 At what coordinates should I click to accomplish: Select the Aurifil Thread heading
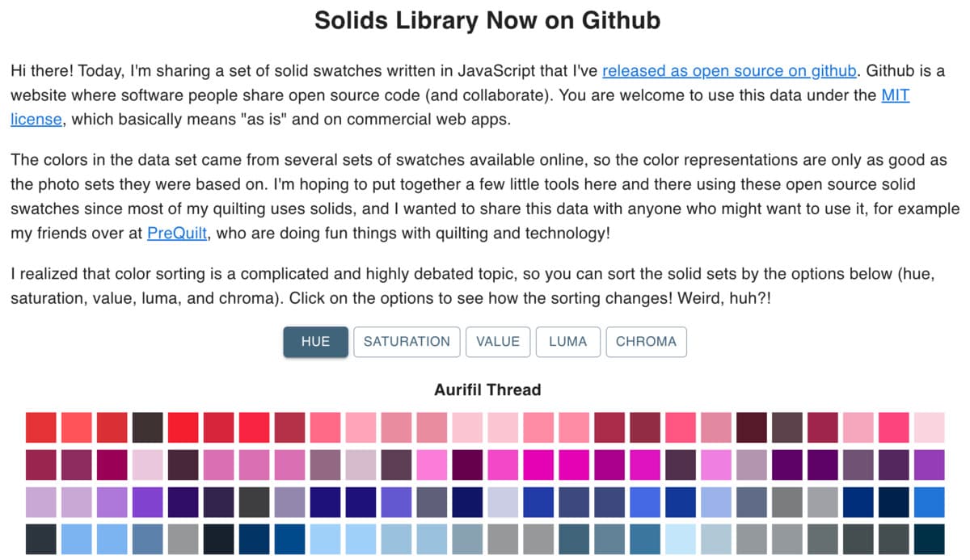point(487,389)
